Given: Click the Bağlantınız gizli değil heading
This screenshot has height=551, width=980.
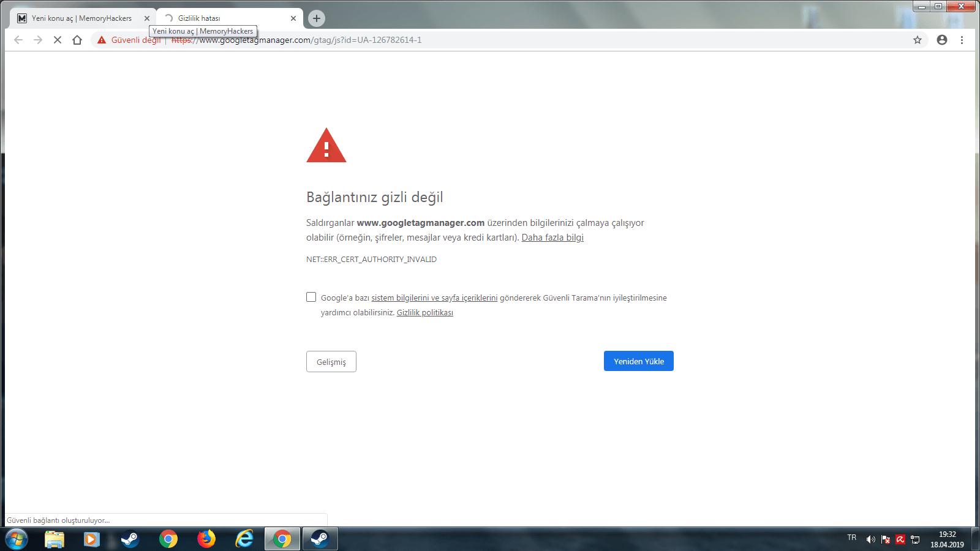Looking at the screenshot, I should tap(374, 197).
